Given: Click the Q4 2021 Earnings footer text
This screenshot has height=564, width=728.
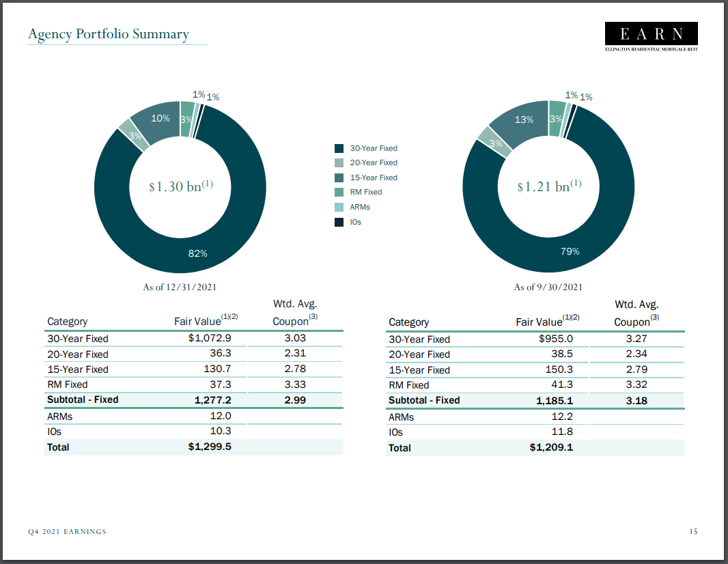Looking at the screenshot, I should (x=67, y=531).
